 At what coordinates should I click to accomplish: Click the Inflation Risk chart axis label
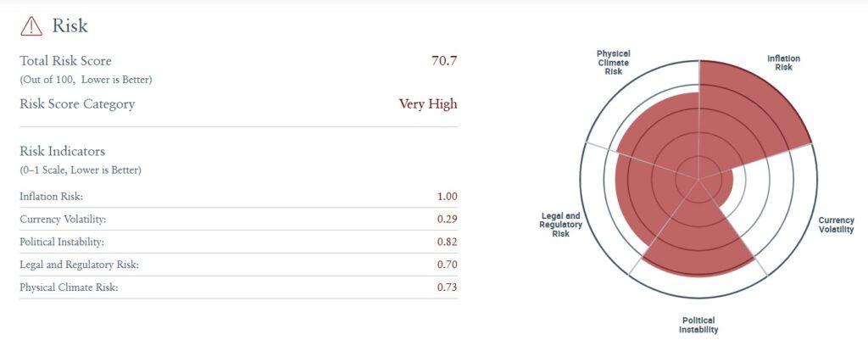tap(783, 62)
